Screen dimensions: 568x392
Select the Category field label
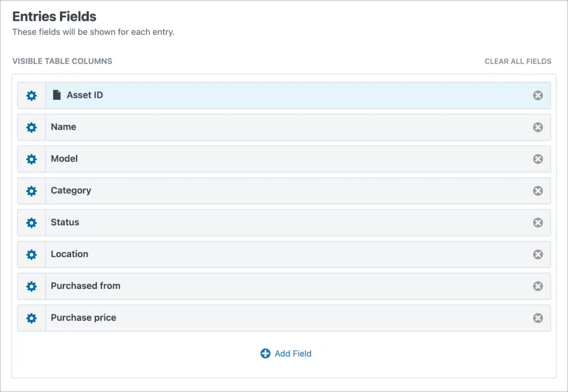71,191
